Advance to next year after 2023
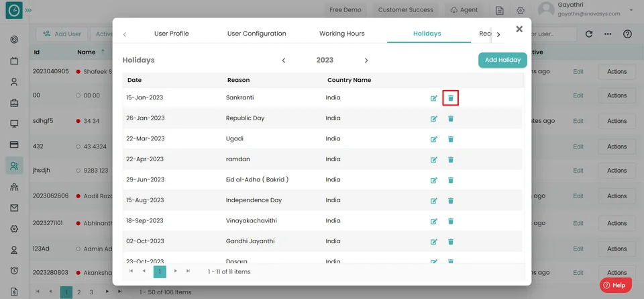644x299 pixels. point(366,60)
